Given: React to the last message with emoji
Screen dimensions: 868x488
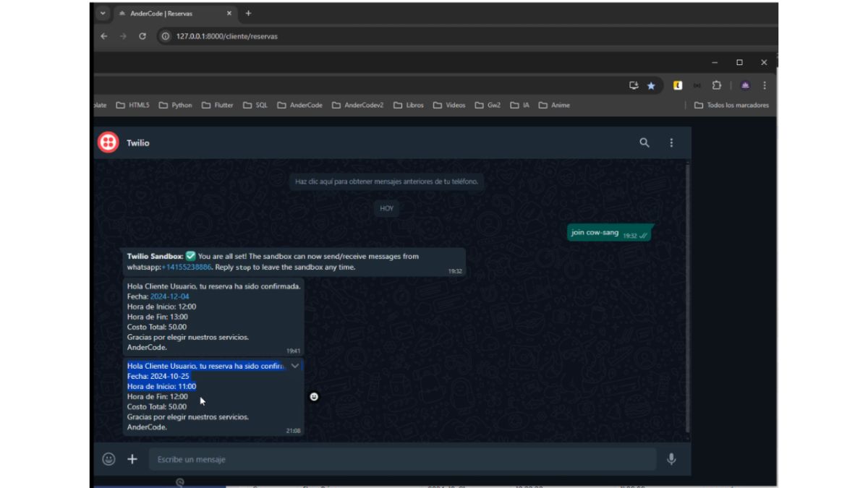Looking at the screenshot, I should click(x=314, y=397).
